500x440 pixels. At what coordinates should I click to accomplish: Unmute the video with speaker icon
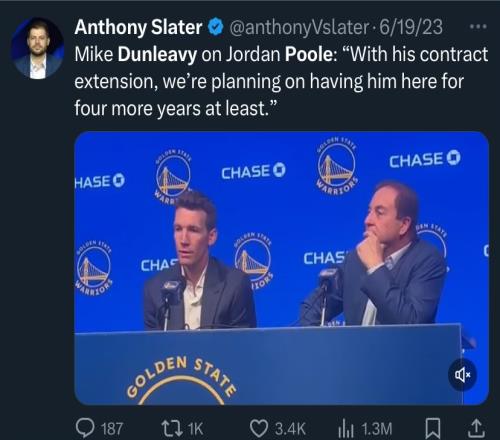463,375
